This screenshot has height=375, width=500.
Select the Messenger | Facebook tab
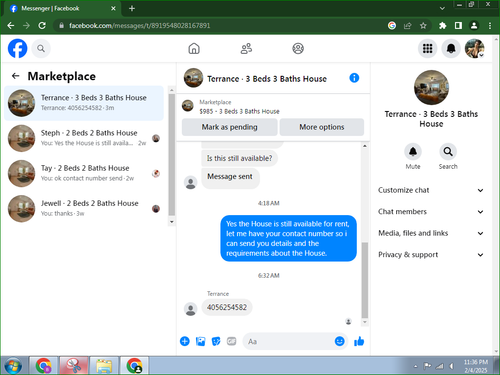pyautogui.click(x=62, y=9)
